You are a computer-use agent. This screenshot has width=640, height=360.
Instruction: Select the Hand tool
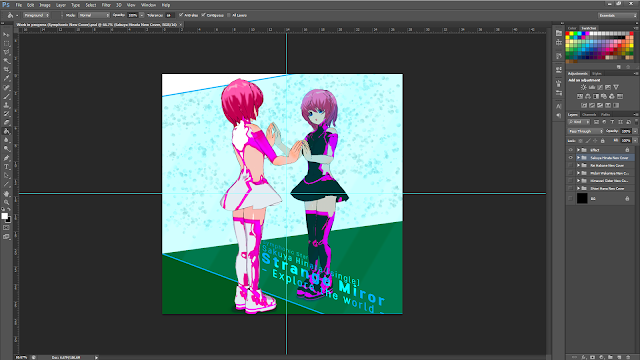pyautogui.click(x=7, y=193)
